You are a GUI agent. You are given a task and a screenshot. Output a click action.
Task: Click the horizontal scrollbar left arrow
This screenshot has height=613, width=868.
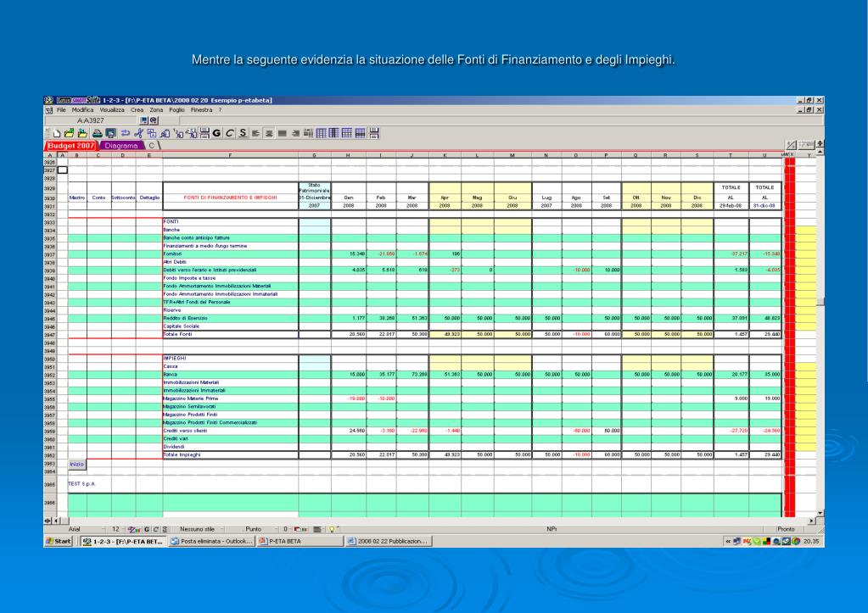57,521
